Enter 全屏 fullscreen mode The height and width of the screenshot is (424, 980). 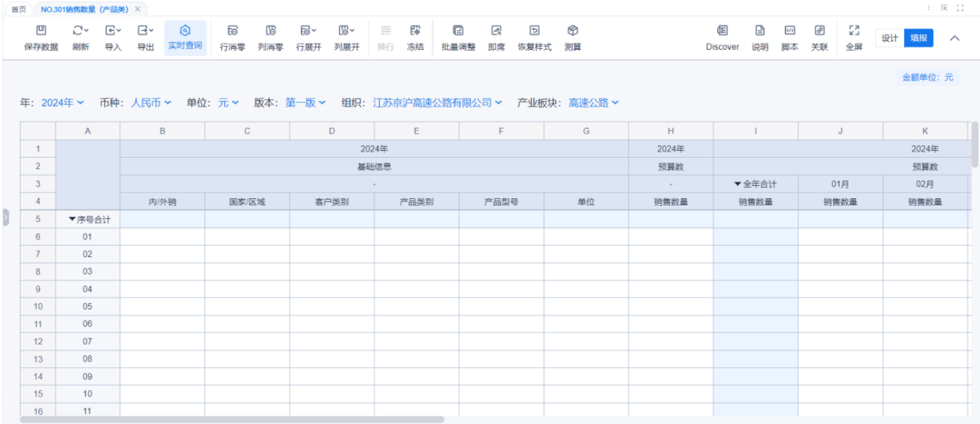(854, 31)
